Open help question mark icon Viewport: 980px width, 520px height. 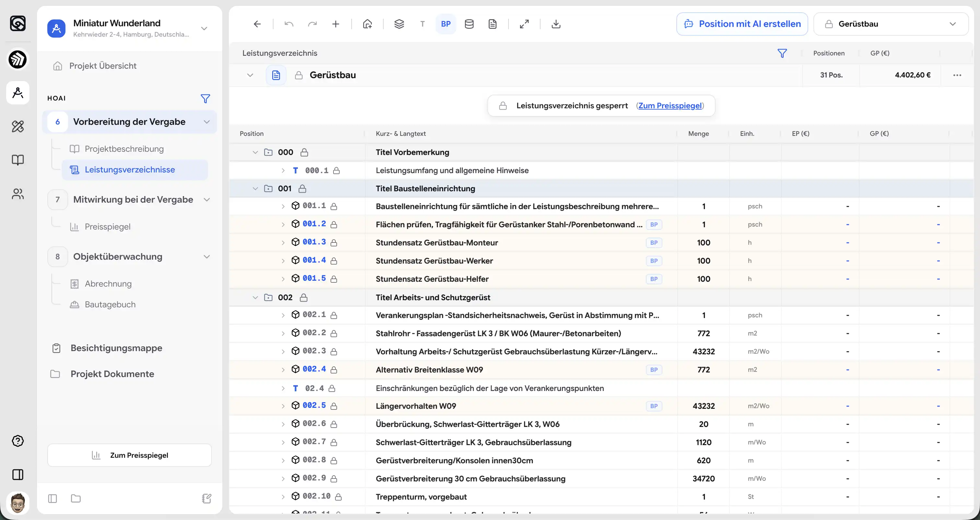[x=17, y=441]
